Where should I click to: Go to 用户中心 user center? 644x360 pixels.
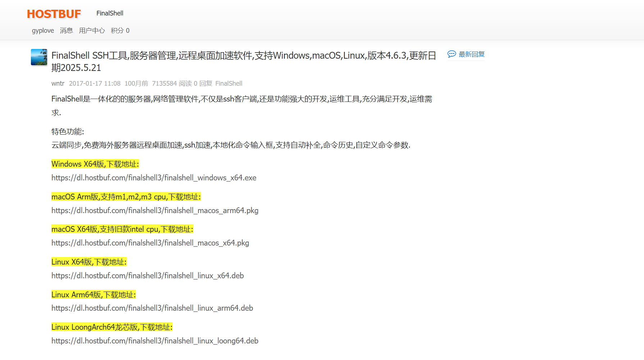point(92,31)
